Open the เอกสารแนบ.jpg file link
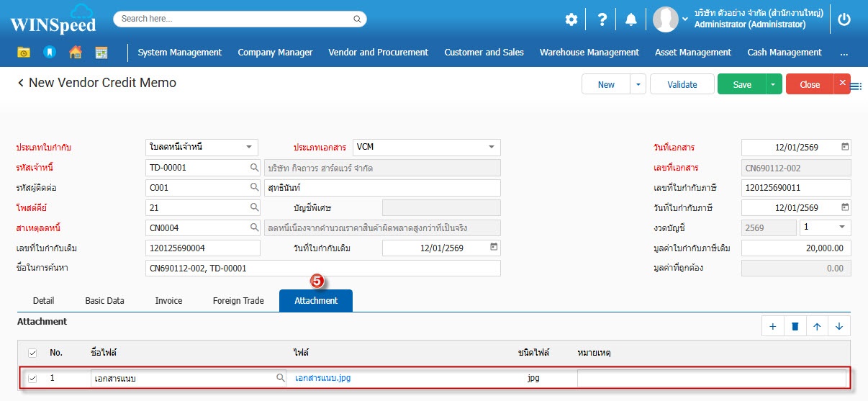Viewport: 868px width, 401px height. click(x=322, y=378)
